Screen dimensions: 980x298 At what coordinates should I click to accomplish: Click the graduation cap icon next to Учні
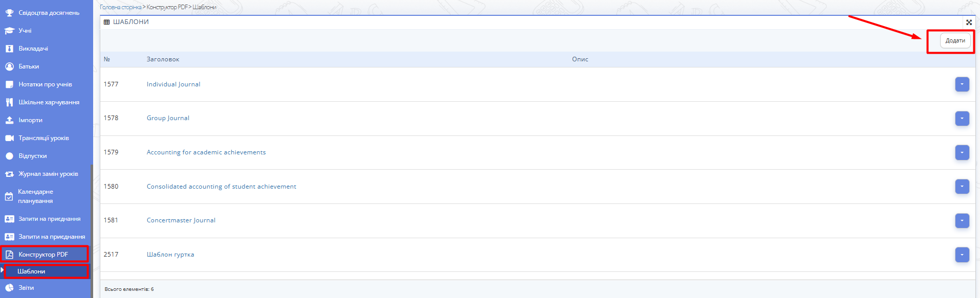pyautogui.click(x=9, y=31)
